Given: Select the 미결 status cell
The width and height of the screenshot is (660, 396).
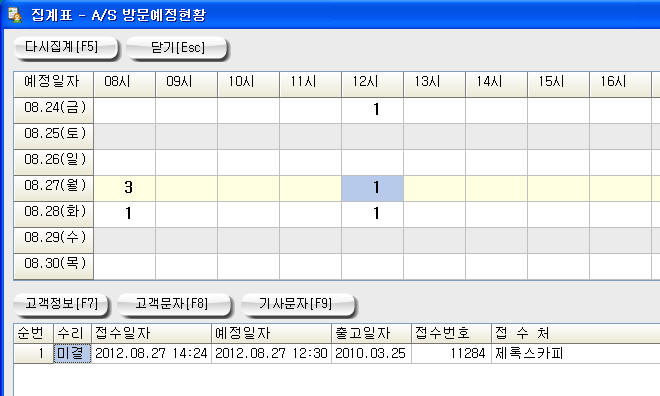Looking at the screenshot, I should (x=72, y=353).
